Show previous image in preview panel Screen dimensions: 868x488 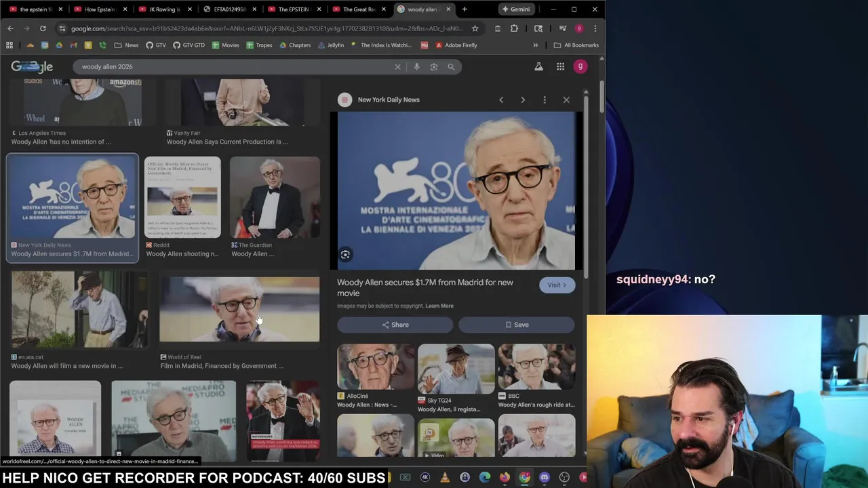pyautogui.click(x=501, y=100)
